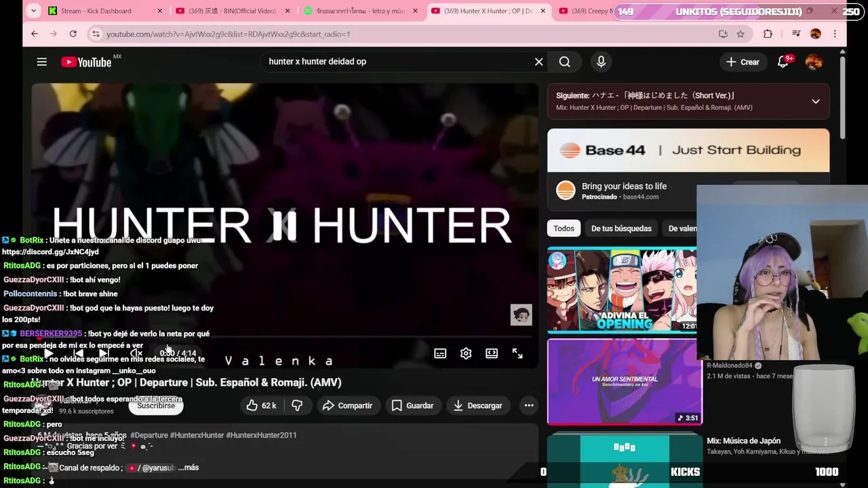Click the install app icon in address bar
The image size is (868, 488).
pos(723,34)
